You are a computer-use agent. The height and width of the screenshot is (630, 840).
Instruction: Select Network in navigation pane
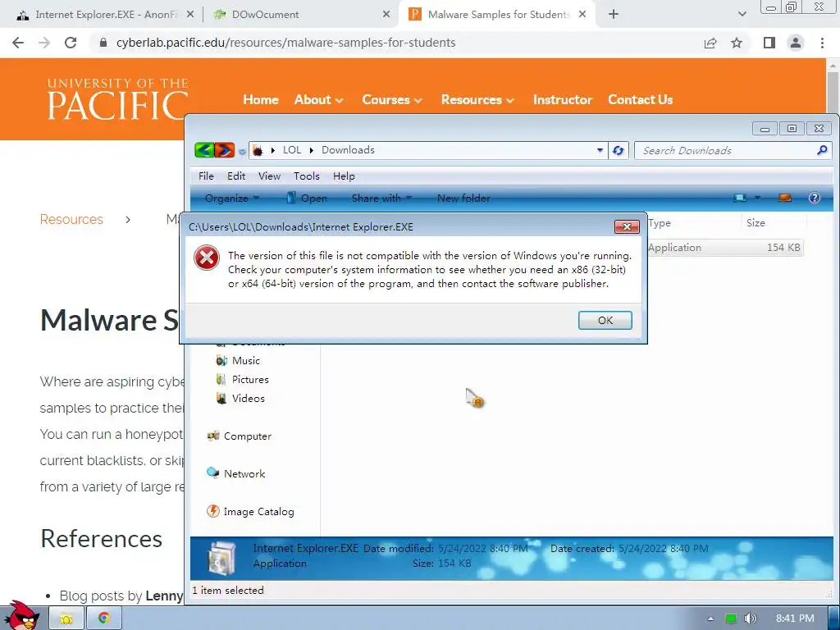coord(235,473)
